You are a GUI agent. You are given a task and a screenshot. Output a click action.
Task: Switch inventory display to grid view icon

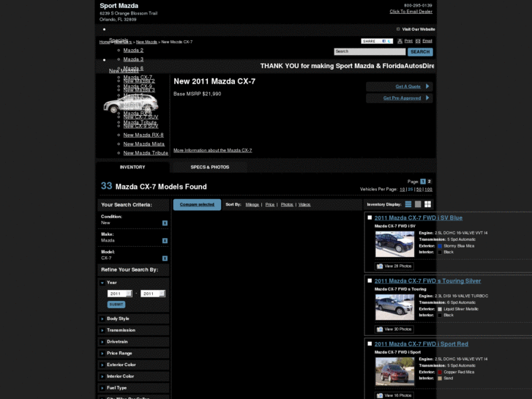click(427, 204)
